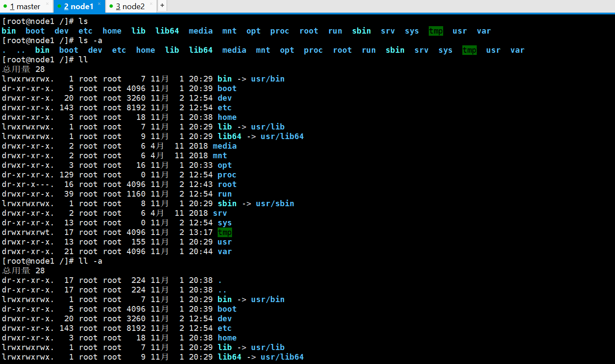Click '2018' in the mnt row

coord(198,156)
